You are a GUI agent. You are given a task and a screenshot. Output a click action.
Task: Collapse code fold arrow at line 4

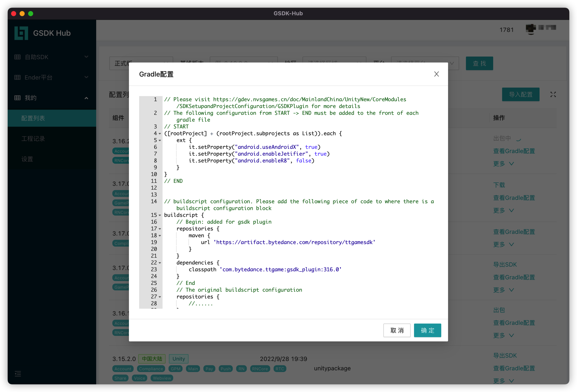160,134
